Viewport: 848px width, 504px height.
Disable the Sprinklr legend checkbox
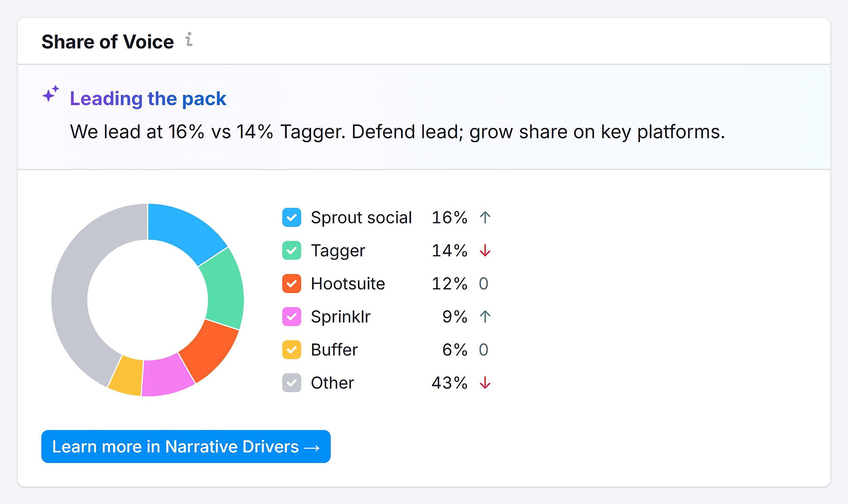pos(291,316)
